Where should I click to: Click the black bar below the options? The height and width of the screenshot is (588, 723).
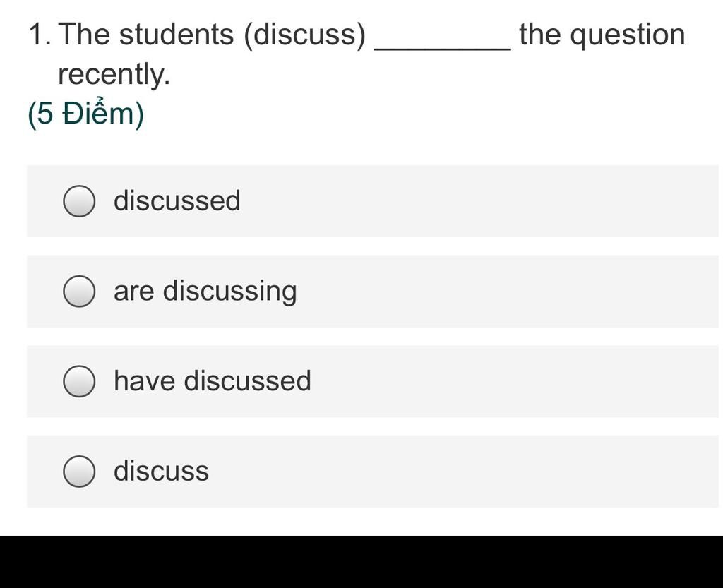coord(361,562)
